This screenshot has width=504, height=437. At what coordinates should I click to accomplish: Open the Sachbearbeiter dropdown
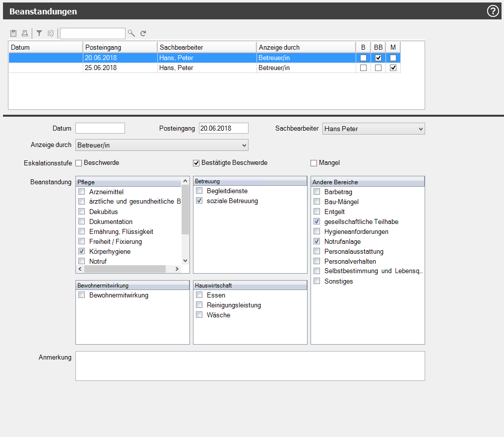373,129
